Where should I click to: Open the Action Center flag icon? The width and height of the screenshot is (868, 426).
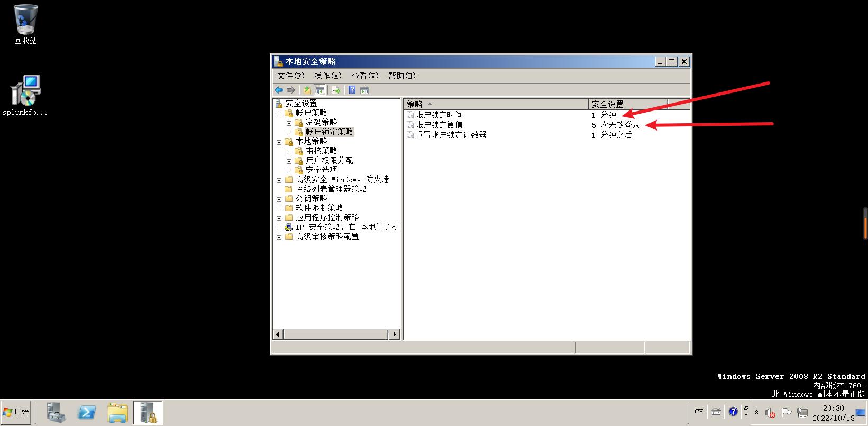[787, 413]
